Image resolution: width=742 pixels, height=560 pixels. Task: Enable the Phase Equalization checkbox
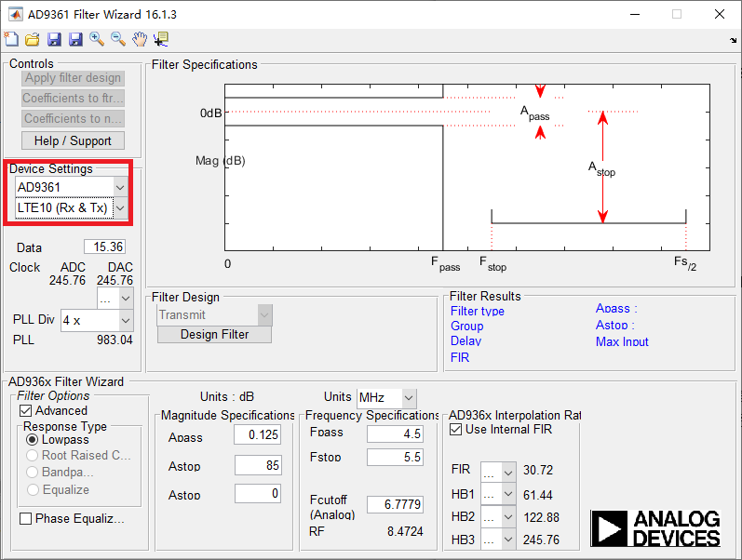26,518
